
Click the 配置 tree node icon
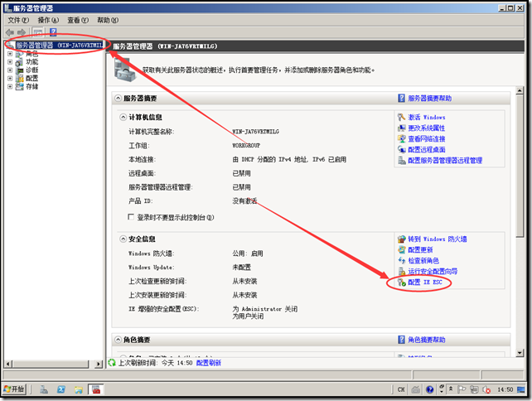pyautogui.click(x=20, y=79)
